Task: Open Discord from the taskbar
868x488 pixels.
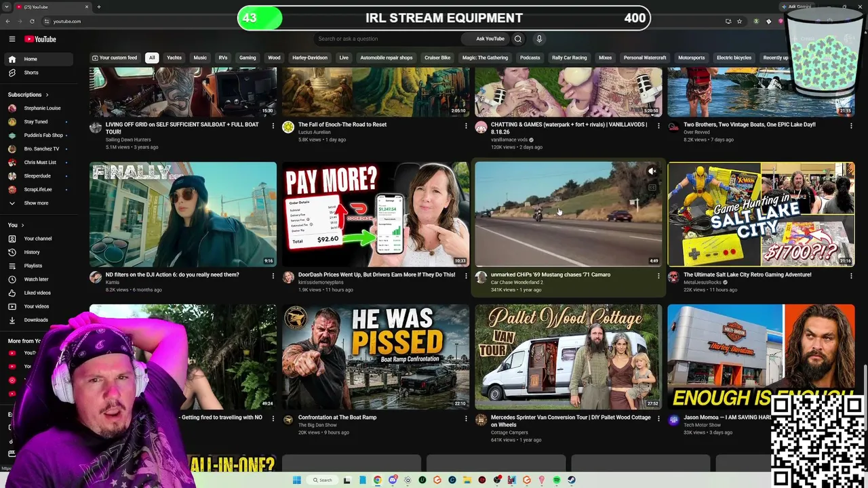Action: point(393,480)
